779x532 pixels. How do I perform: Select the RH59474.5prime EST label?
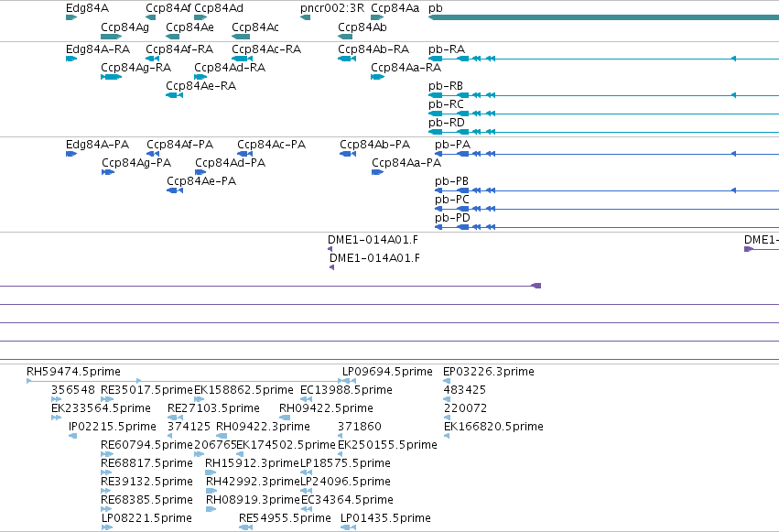click(x=73, y=372)
